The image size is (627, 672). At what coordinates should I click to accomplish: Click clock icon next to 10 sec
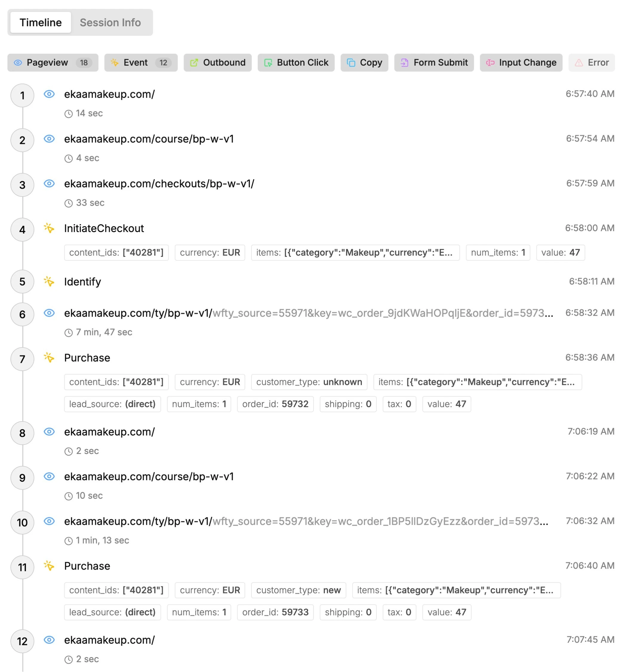[69, 496]
